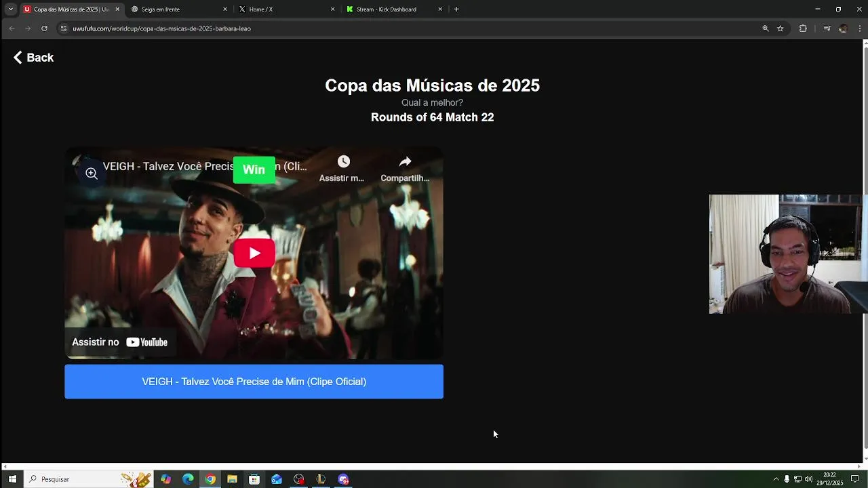The image size is (868, 488).
Task: Switch to the Home / X tab
Action: (286, 9)
